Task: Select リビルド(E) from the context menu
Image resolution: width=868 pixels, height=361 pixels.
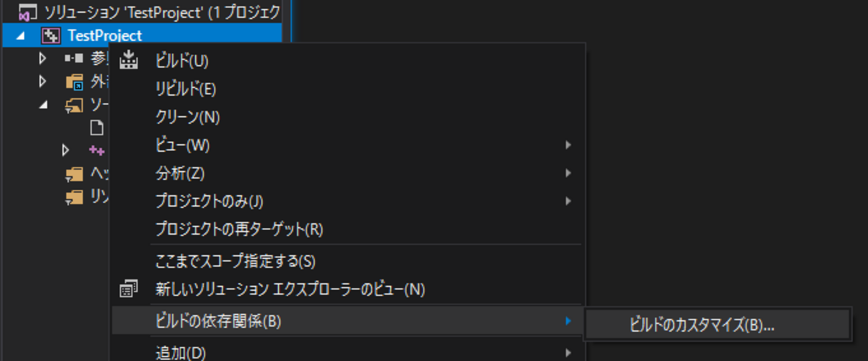Action: (186, 89)
